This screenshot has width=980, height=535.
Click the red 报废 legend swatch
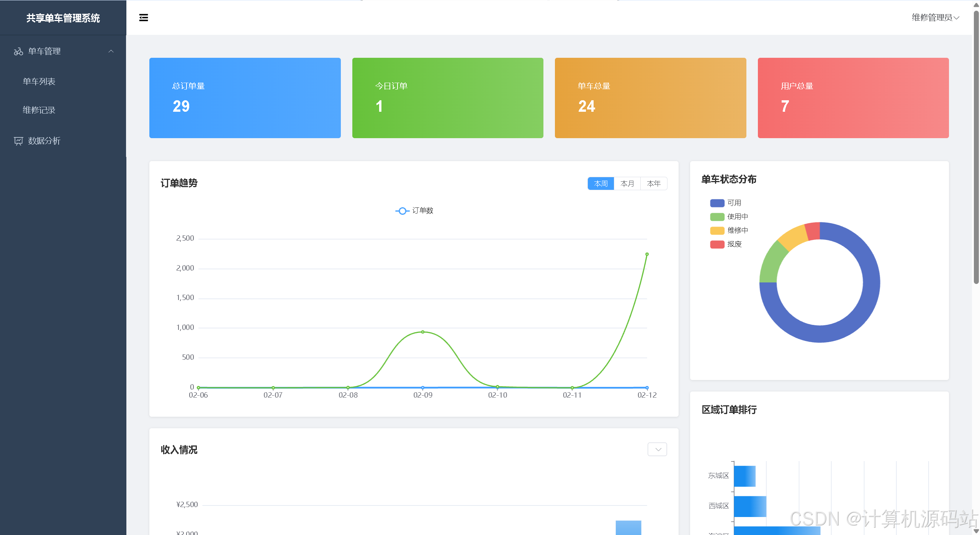[x=717, y=244]
